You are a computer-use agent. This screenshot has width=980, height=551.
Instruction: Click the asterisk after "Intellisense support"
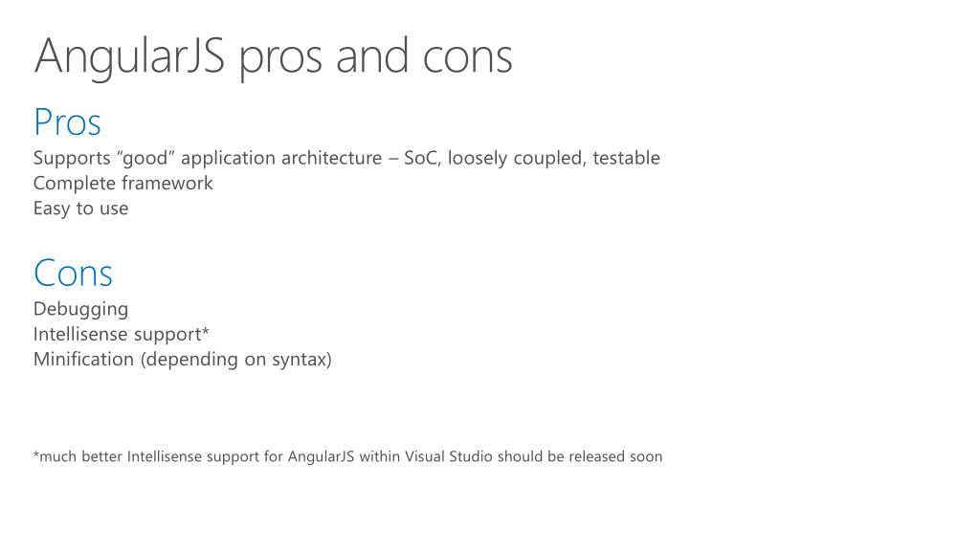pyautogui.click(x=205, y=332)
